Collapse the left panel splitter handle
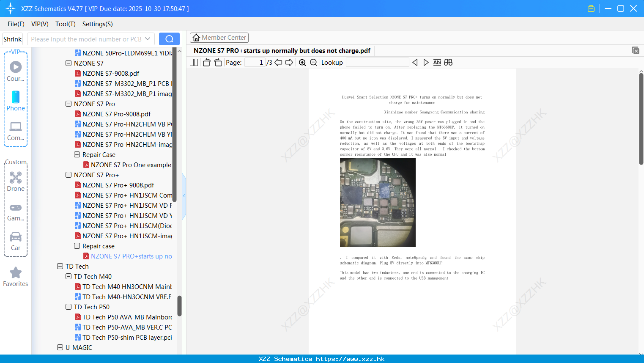 coord(184,196)
